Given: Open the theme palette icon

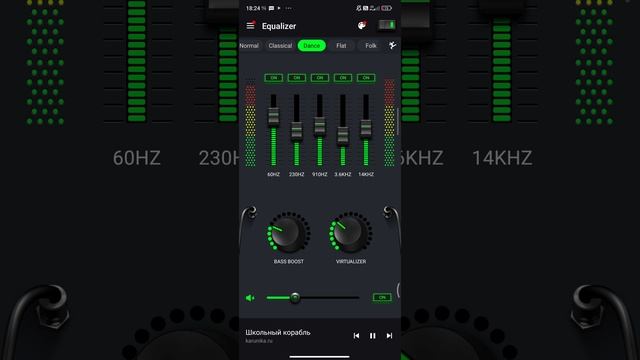Looking at the screenshot, I should pos(362,26).
